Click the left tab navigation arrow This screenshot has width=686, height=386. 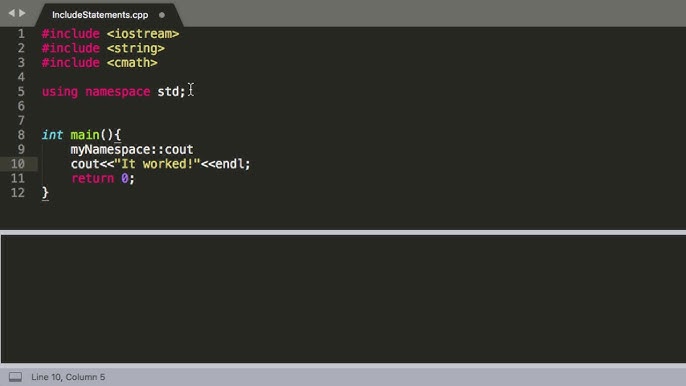point(12,13)
